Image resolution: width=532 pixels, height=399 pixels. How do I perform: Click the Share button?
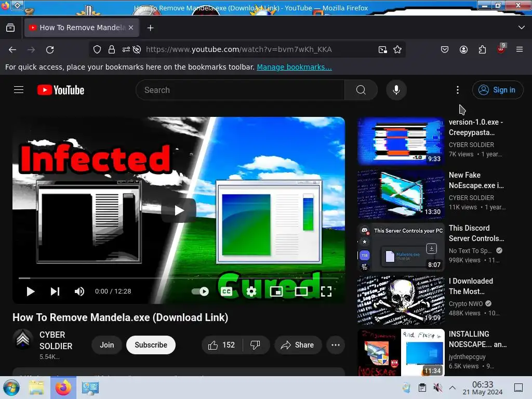[x=298, y=345]
